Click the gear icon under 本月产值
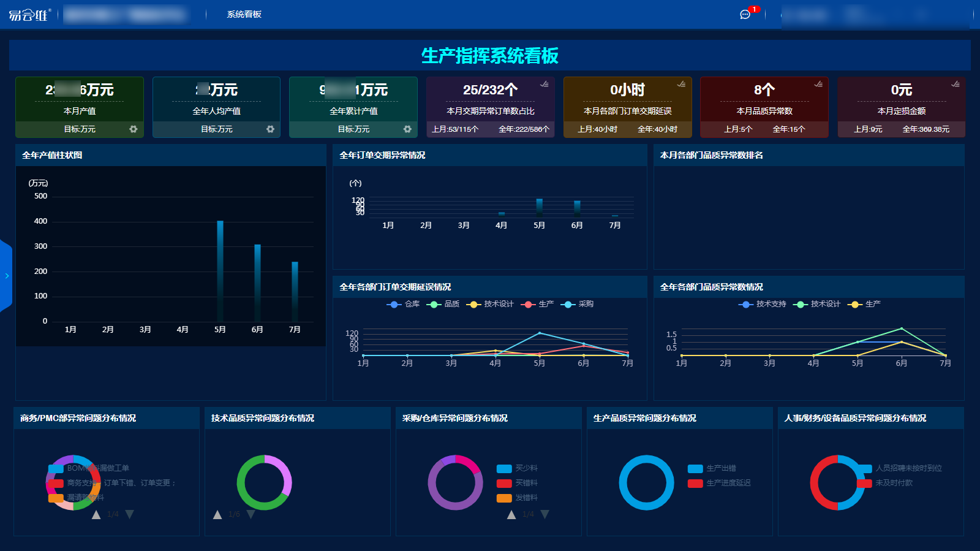The image size is (980, 551). (x=133, y=129)
